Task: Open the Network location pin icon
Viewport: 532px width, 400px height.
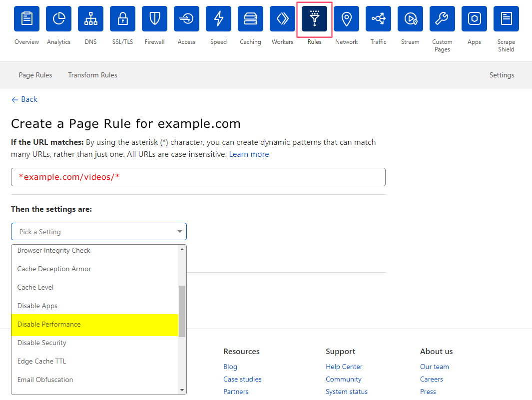Action: click(x=346, y=19)
